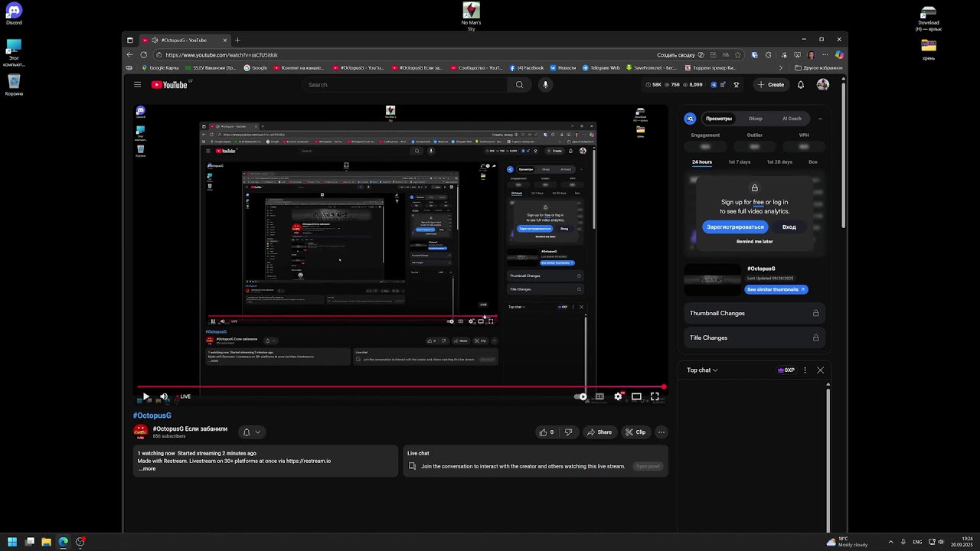Screen dimensions: 980x551
Task: Dislike the video with thumbs down
Action: pyautogui.click(x=568, y=432)
